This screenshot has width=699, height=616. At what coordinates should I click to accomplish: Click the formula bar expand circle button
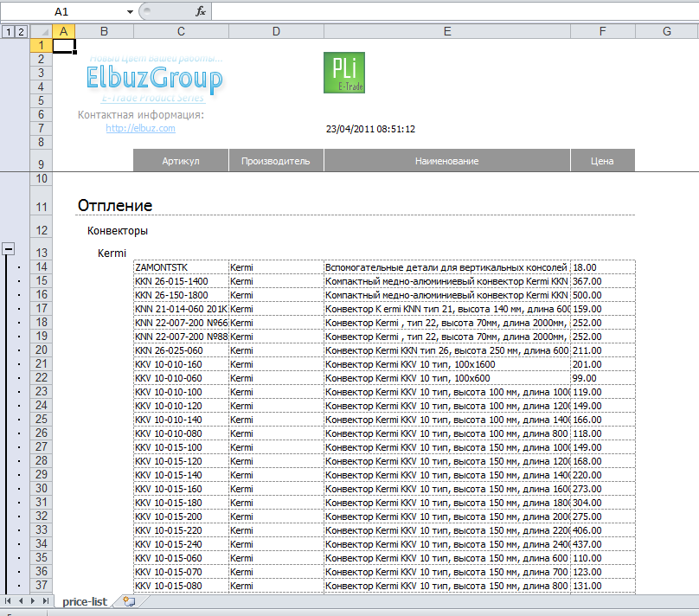147,11
